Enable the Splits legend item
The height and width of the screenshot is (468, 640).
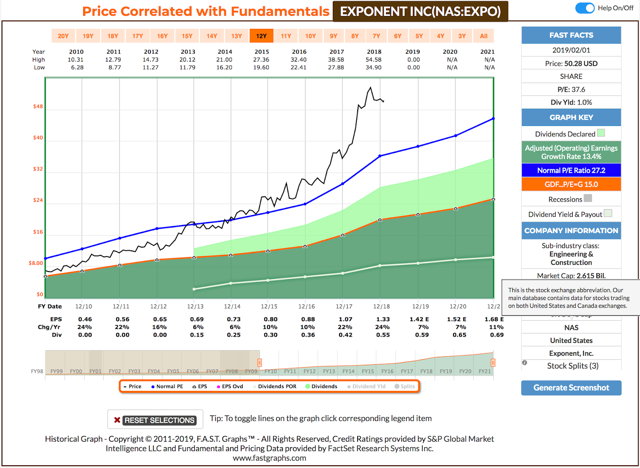point(405,386)
